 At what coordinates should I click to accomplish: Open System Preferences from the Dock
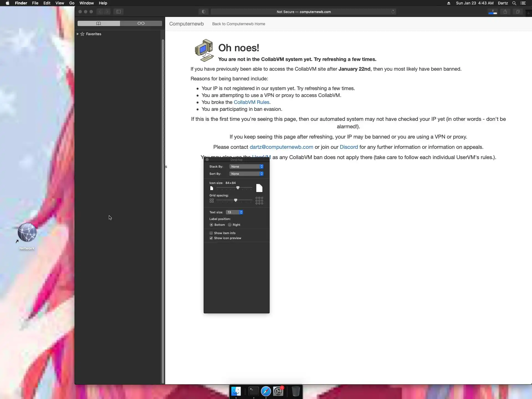[278, 391]
